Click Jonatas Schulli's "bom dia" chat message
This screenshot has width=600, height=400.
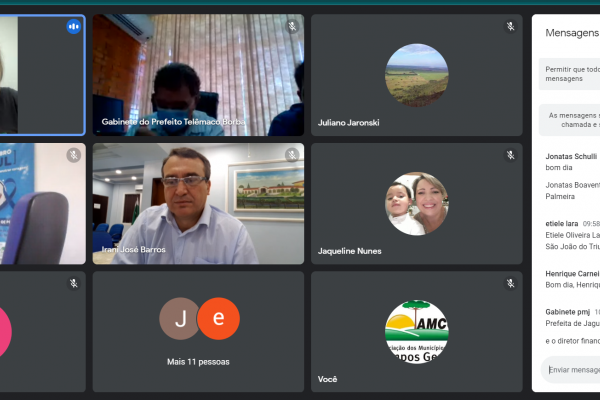tap(560, 169)
